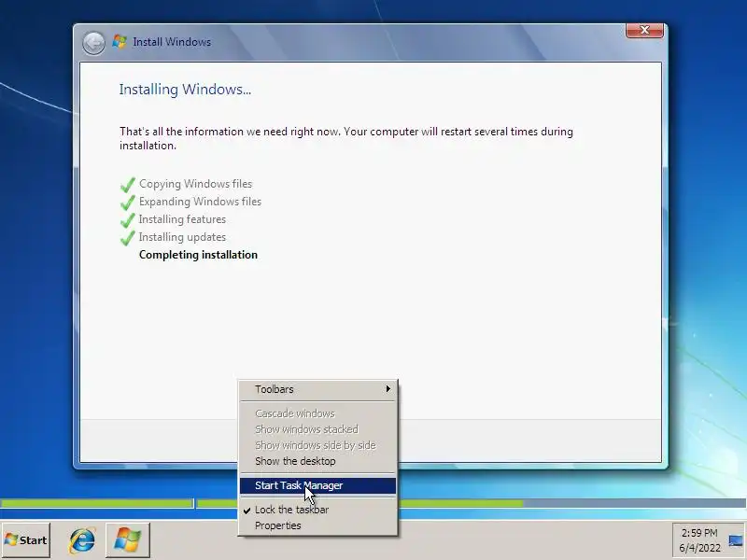Open Internet Explorer from the taskbar
Screen dimensions: 747x560
click(82, 540)
